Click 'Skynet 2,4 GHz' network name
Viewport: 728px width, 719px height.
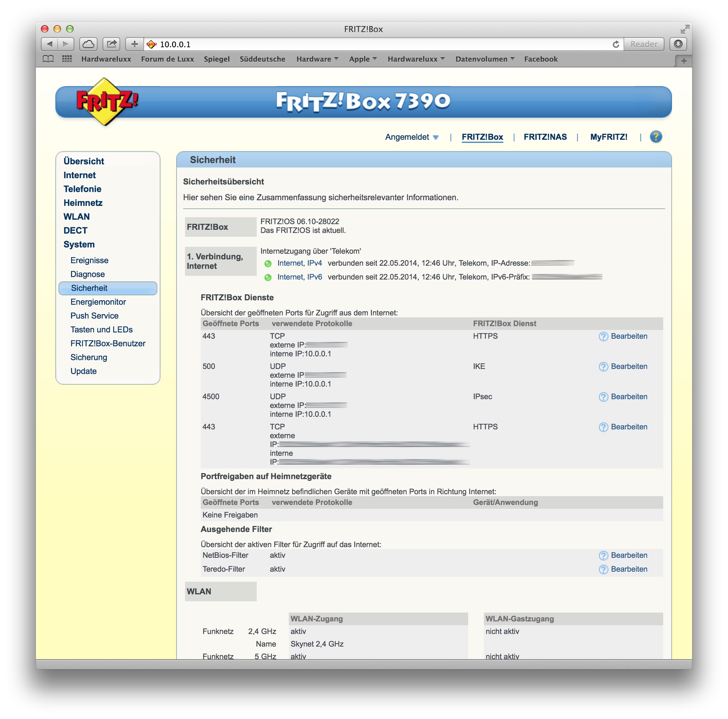coord(317,644)
